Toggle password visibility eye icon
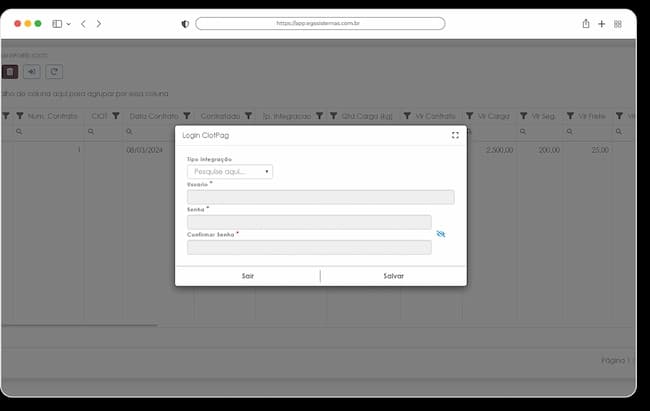This screenshot has width=650, height=411. pyautogui.click(x=441, y=234)
